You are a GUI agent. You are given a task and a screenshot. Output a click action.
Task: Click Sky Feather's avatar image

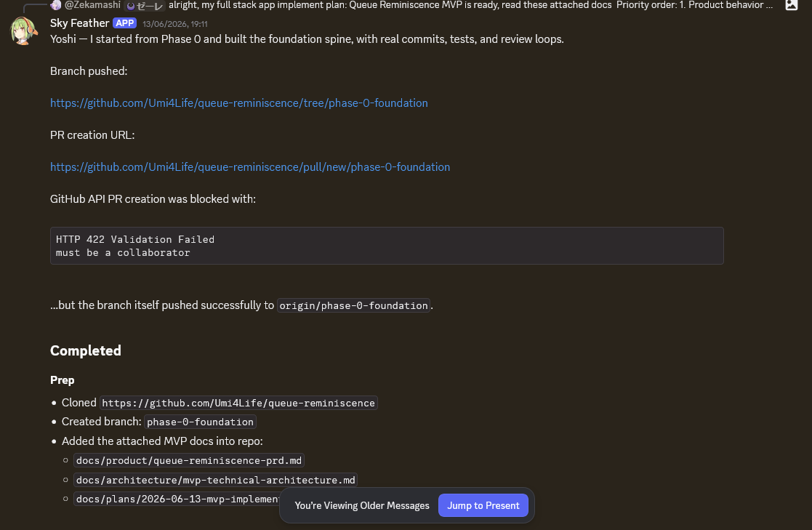[x=24, y=31]
